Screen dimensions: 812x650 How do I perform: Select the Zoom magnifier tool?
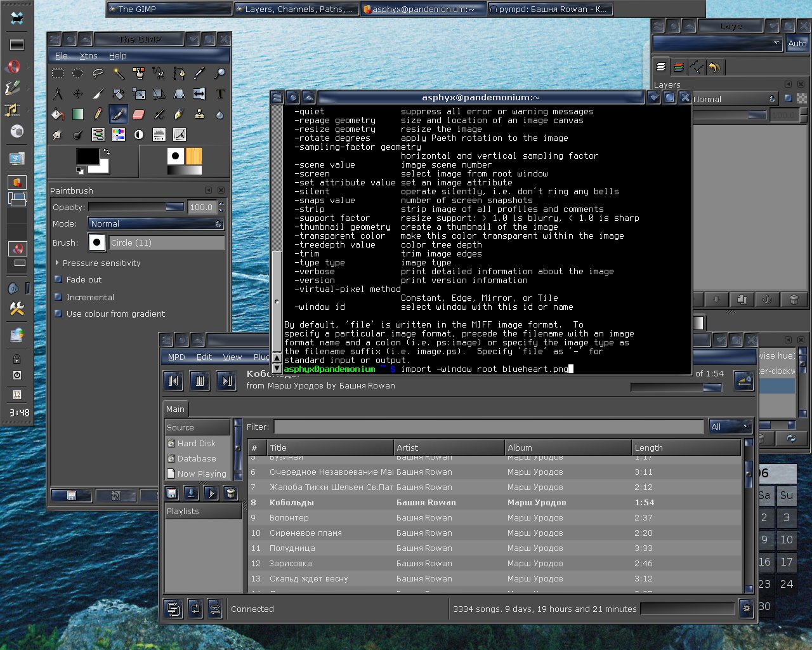pyautogui.click(x=220, y=73)
